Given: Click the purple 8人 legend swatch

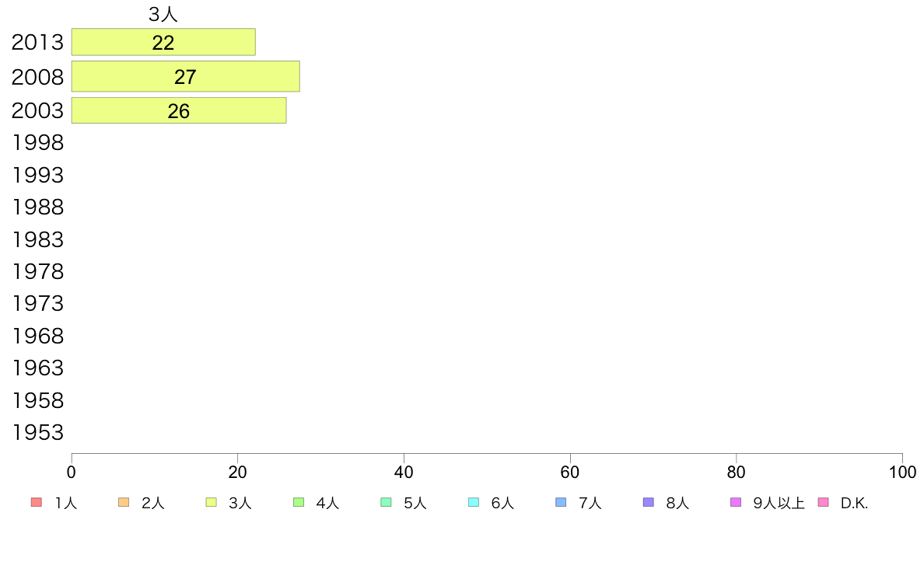Looking at the screenshot, I should point(649,503).
